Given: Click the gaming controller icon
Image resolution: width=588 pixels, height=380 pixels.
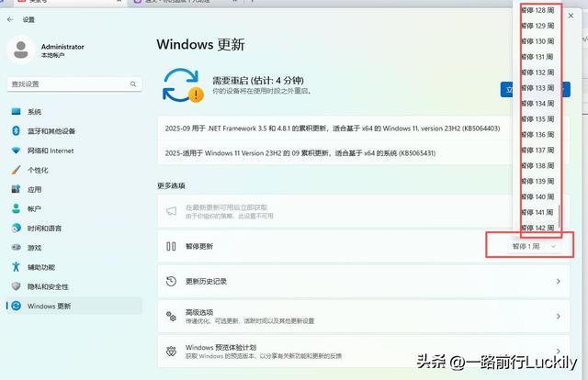Looking at the screenshot, I should (17, 247).
